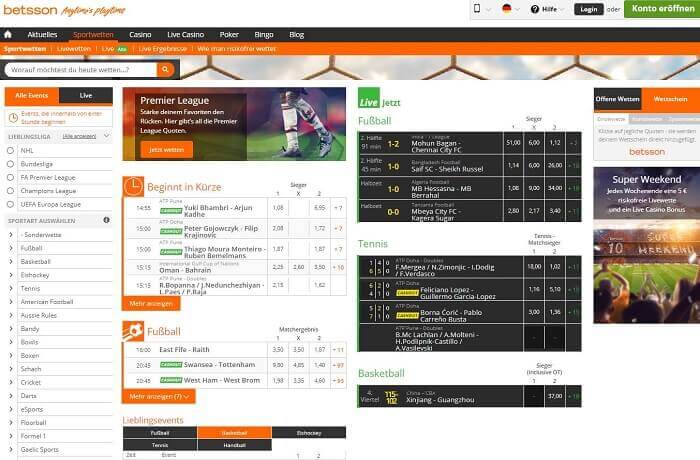
Task: Click Cashout badge on Feliciano Lopez match
Action: 407,293
